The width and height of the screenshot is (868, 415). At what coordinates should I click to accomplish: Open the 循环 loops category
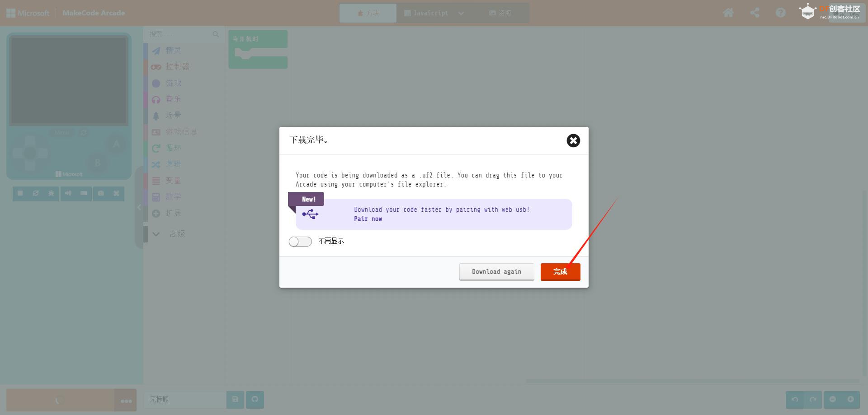(x=184, y=148)
